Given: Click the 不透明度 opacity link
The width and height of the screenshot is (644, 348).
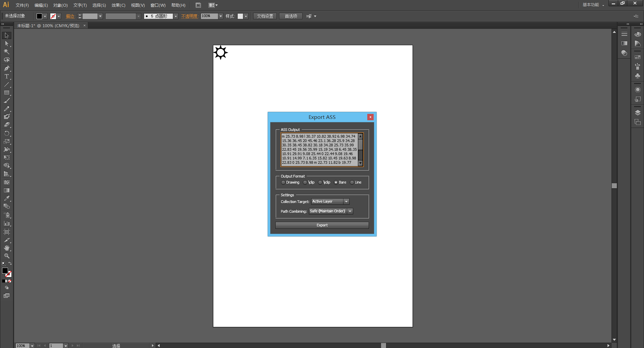Looking at the screenshot, I should click(190, 16).
